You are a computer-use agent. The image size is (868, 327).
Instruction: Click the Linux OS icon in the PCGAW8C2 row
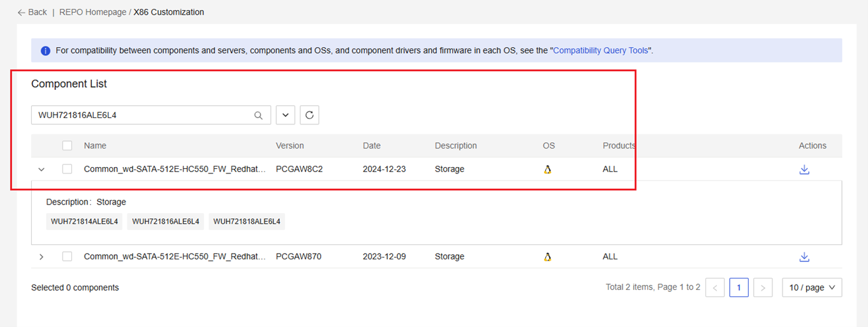point(547,170)
